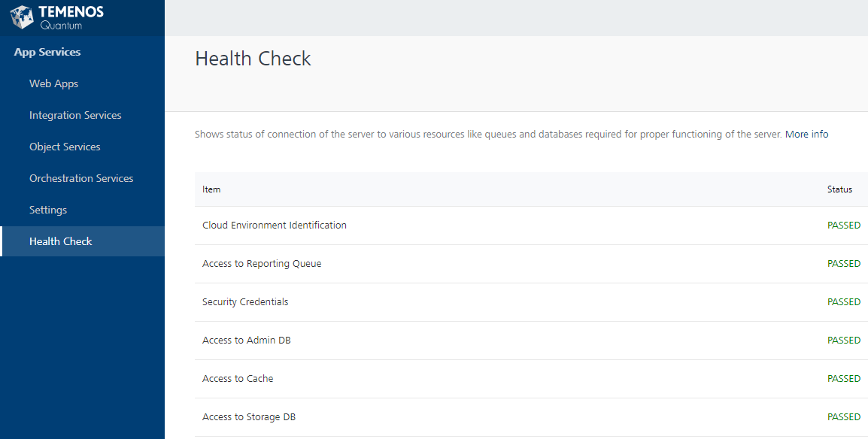This screenshot has height=439, width=868.
Task: Click PASSED status for Security Credentials
Action: 844,302
